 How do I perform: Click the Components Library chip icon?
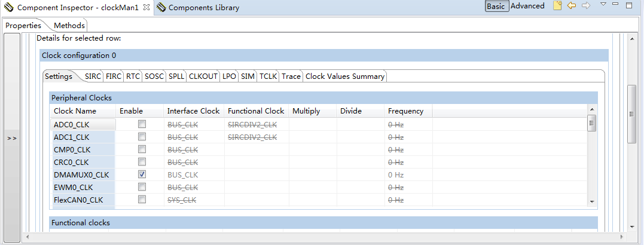pos(161,7)
